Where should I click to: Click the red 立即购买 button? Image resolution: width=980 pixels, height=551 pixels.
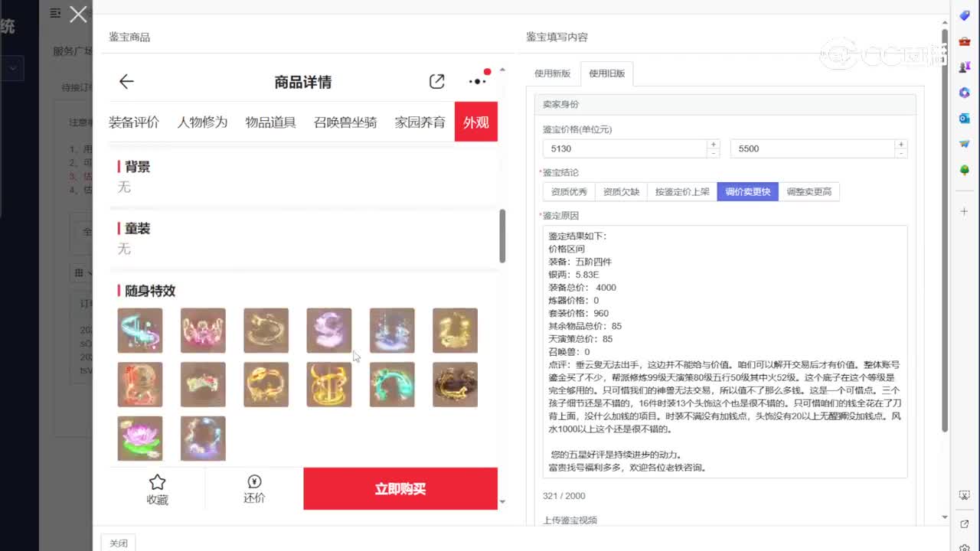400,488
